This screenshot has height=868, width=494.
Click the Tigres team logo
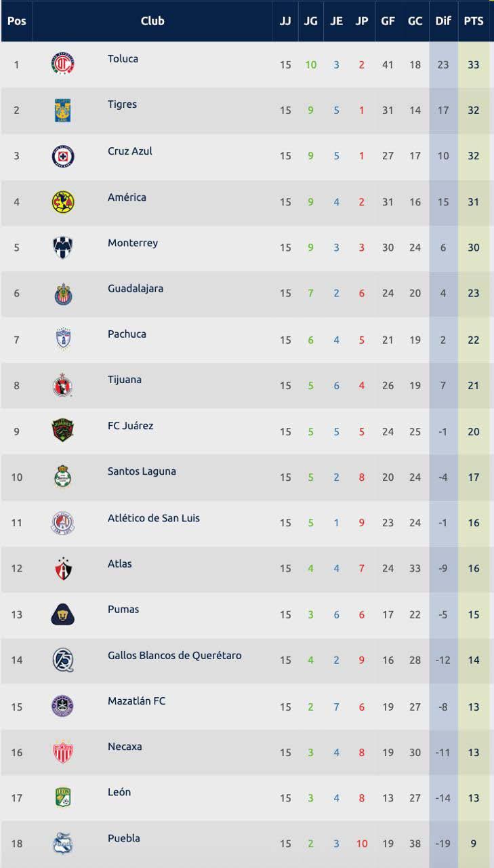pos(63,110)
